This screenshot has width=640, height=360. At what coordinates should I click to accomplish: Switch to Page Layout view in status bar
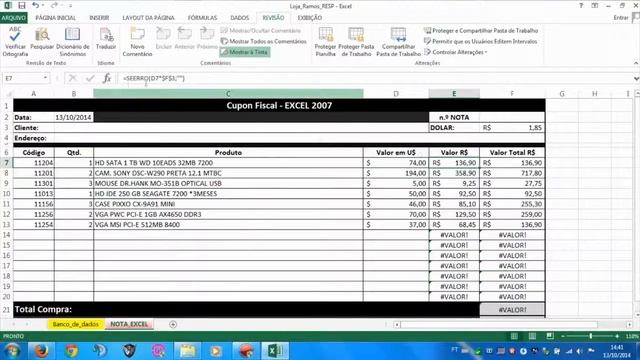(532, 336)
